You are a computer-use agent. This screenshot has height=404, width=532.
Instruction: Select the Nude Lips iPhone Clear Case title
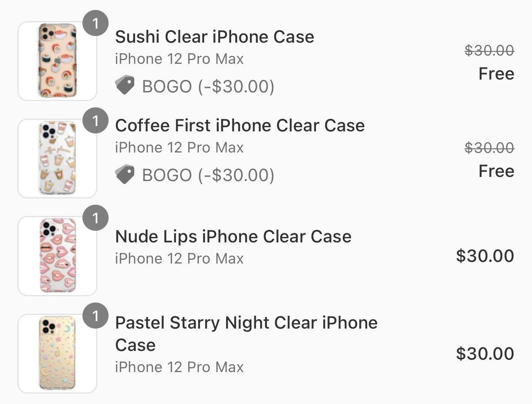[x=233, y=237]
